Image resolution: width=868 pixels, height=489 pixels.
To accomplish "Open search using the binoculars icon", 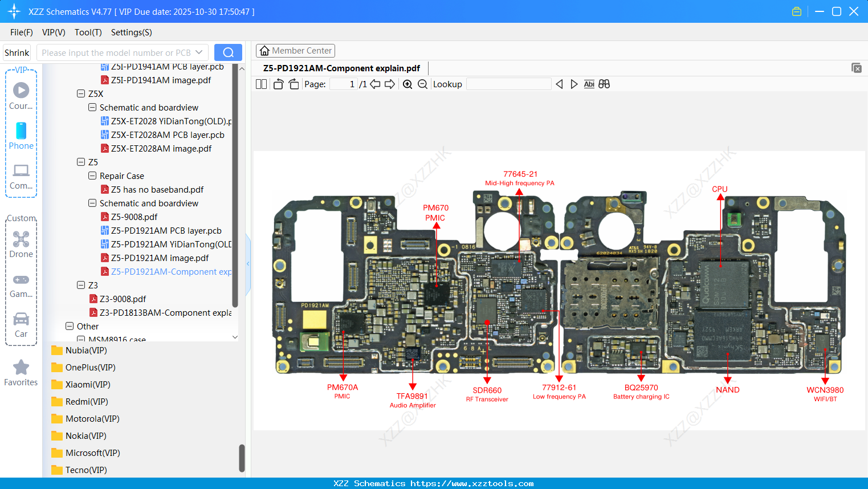I will pyautogui.click(x=604, y=84).
